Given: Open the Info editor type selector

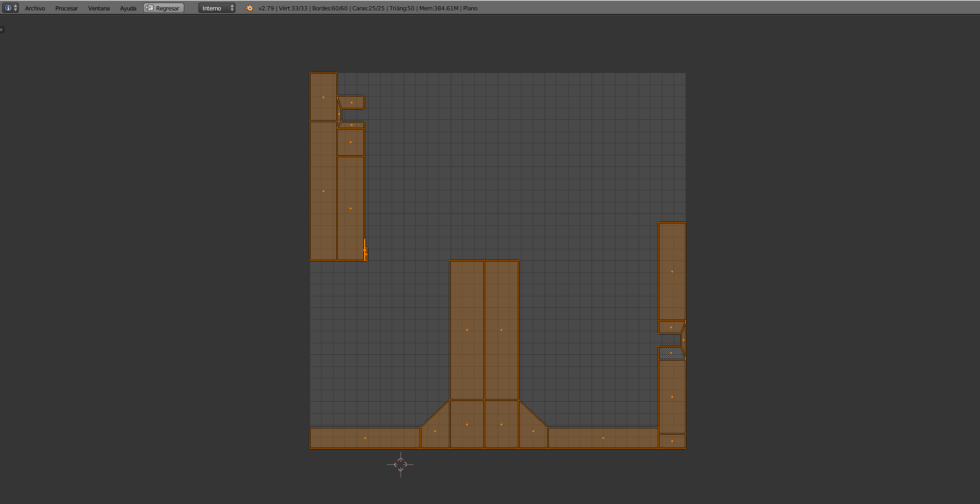Looking at the screenshot, I should click(x=10, y=8).
